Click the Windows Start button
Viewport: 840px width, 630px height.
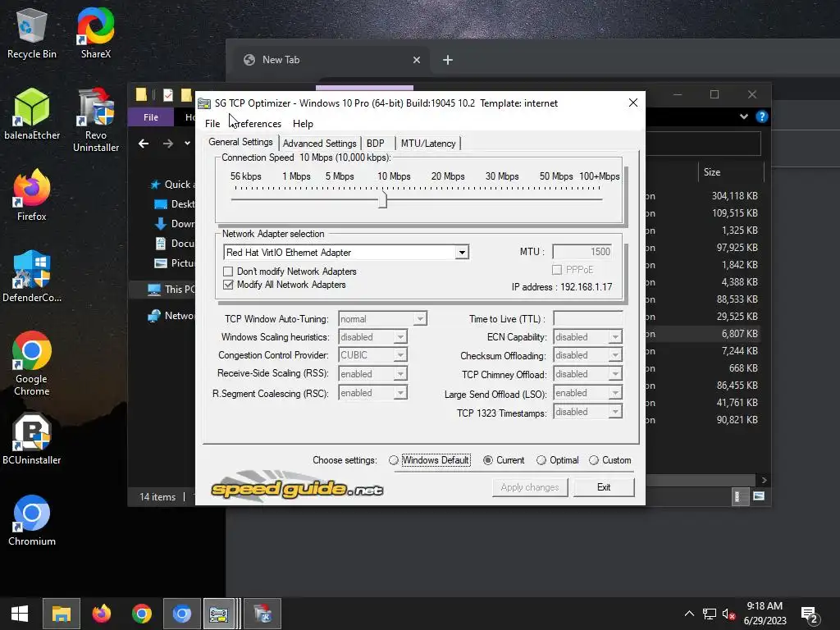20,614
